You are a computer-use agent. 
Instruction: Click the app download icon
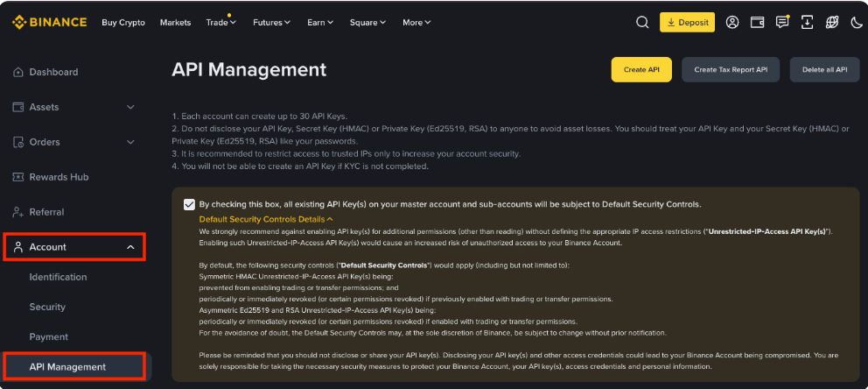807,23
